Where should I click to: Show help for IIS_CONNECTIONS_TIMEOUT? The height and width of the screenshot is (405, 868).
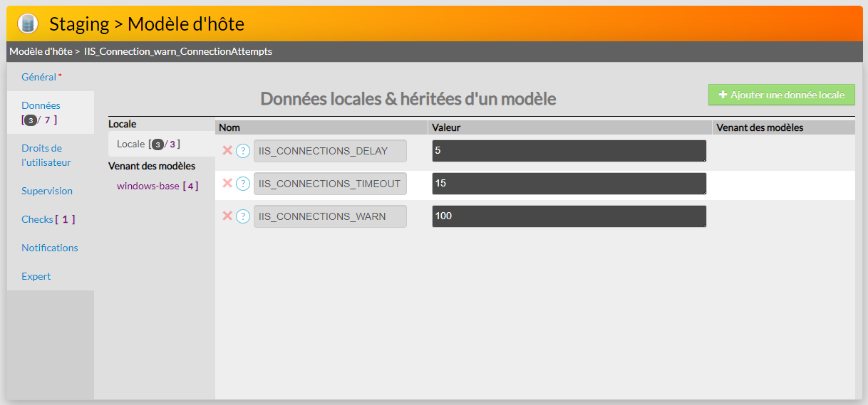tap(243, 184)
